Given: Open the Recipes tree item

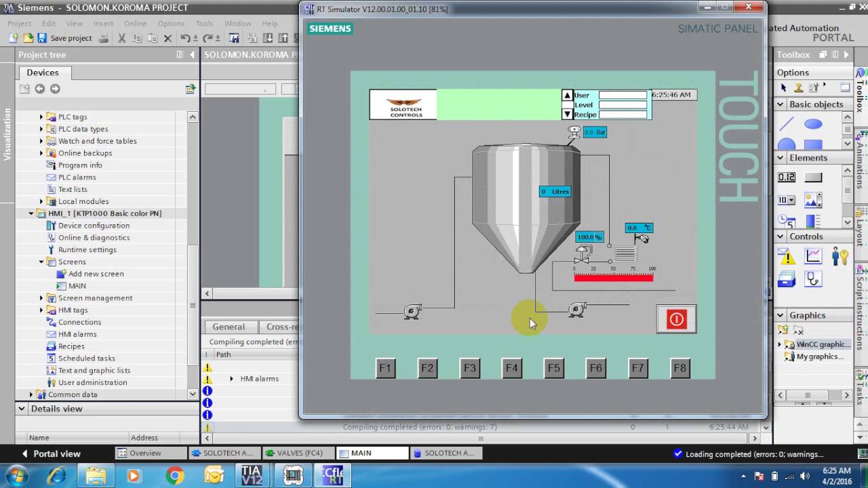Looking at the screenshot, I should click(x=71, y=346).
